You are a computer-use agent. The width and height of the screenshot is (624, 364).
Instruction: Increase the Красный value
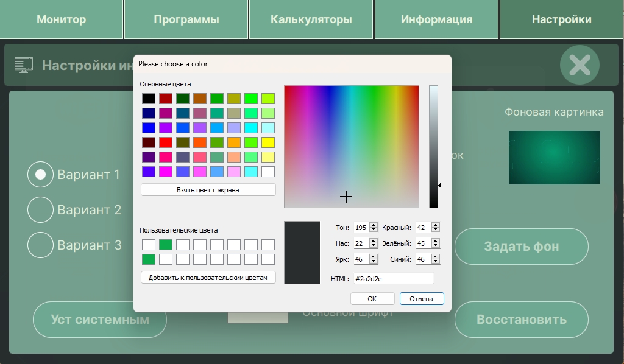435,225
